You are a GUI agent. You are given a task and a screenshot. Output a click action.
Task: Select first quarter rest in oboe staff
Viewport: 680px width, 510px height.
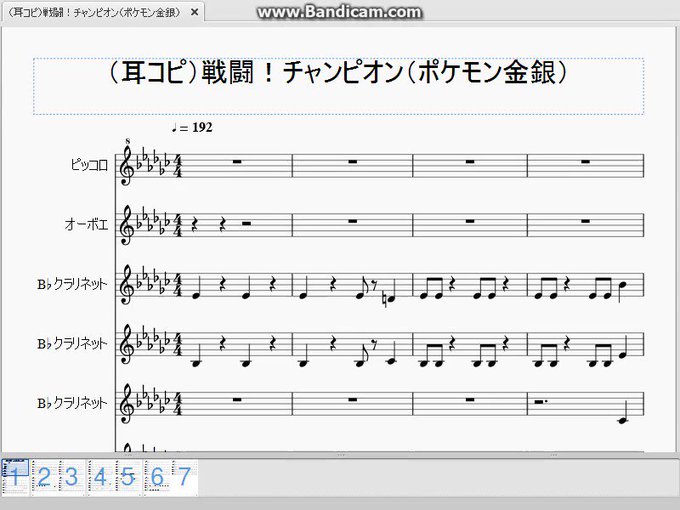pyautogui.click(x=195, y=224)
